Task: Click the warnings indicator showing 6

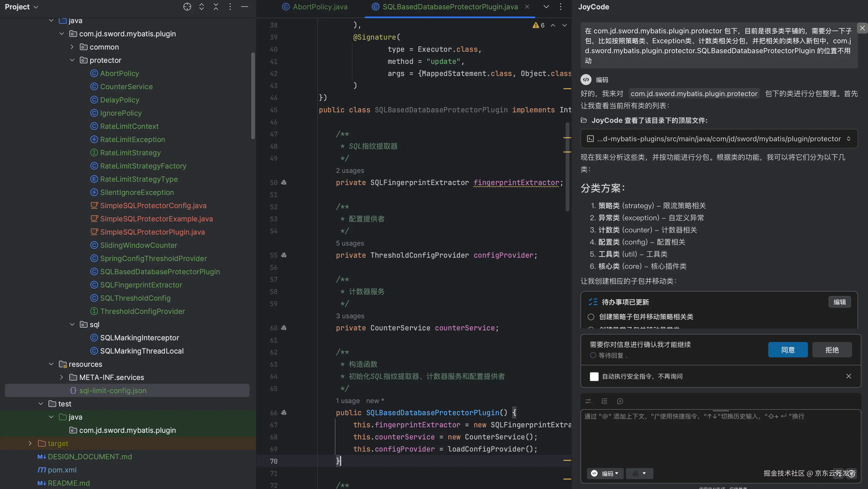Action: (538, 25)
